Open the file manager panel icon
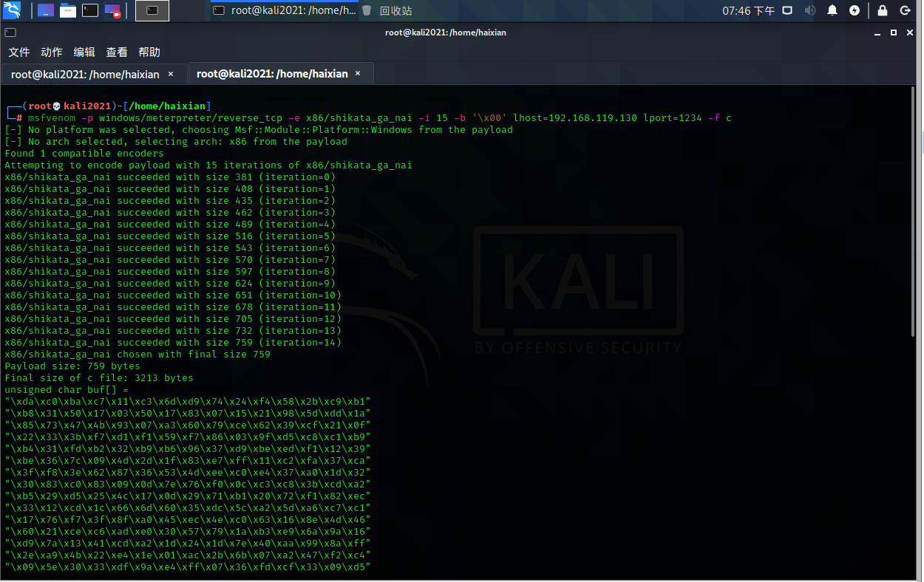This screenshot has height=582, width=924. pos(68,10)
